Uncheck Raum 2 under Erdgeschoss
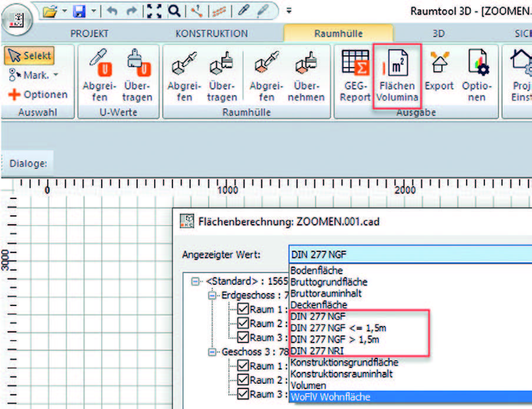This screenshot has width=532, height=409. click(243, 323)
